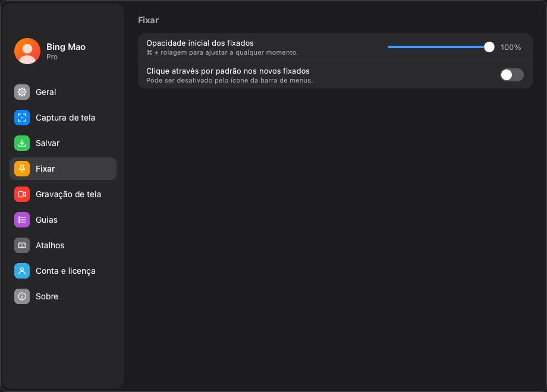This screenshot has width=547, height=392.
Task: Click the Pro license label under the name
Action: click(x=52, y=57)
